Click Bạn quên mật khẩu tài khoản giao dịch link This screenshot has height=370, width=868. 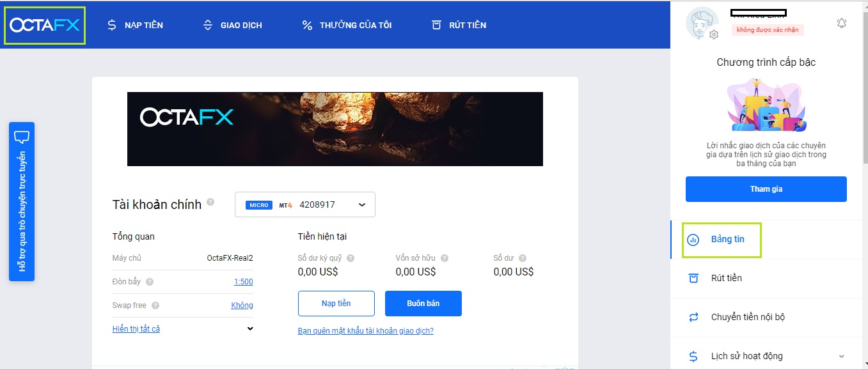coord(366,331)
